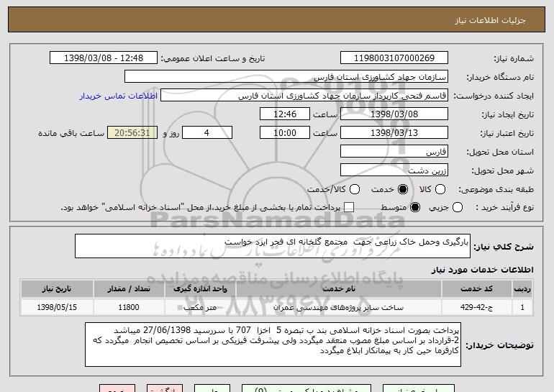Click the creation time field 12:46

click(285, 114)
